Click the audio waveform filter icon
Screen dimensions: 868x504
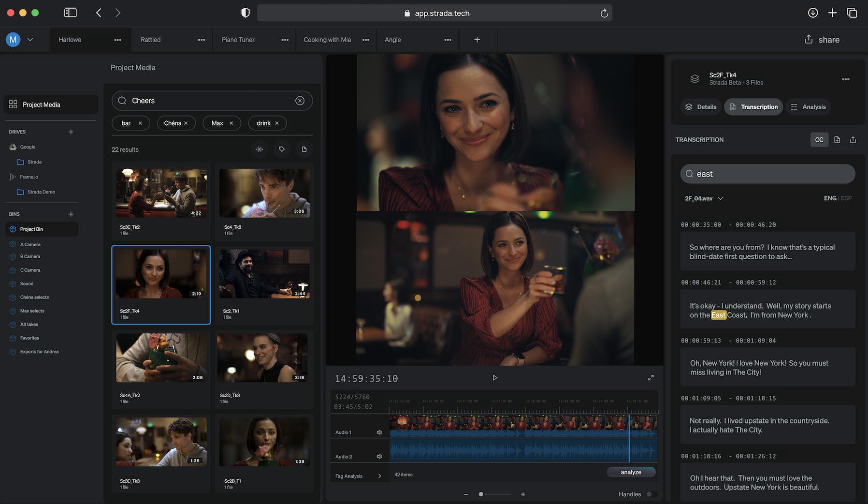pos(260,149)
